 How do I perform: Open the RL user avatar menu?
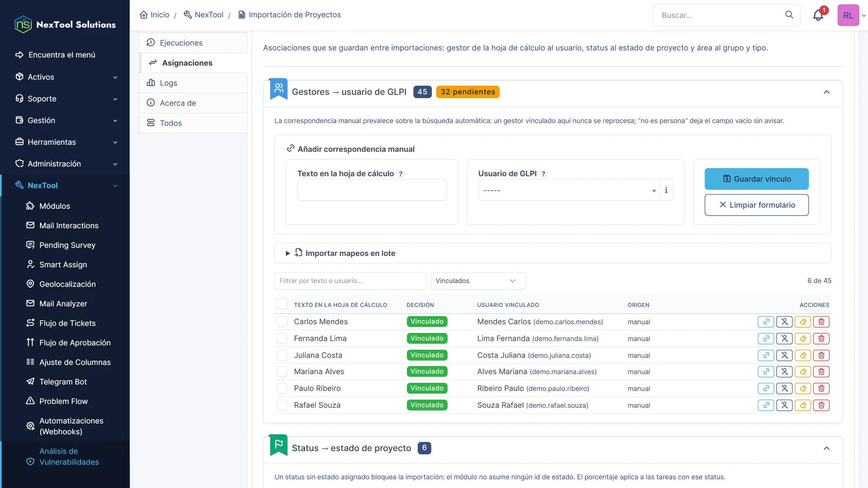[x=848, y=15]
